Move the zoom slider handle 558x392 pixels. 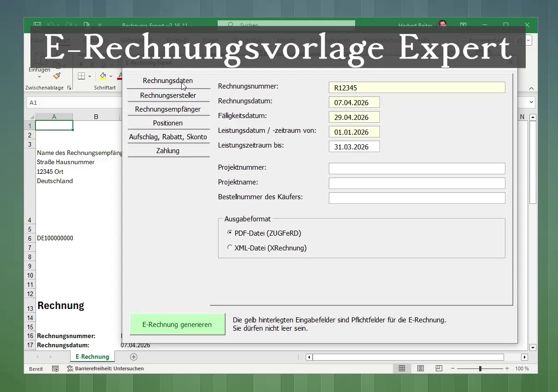coord(480,368)
